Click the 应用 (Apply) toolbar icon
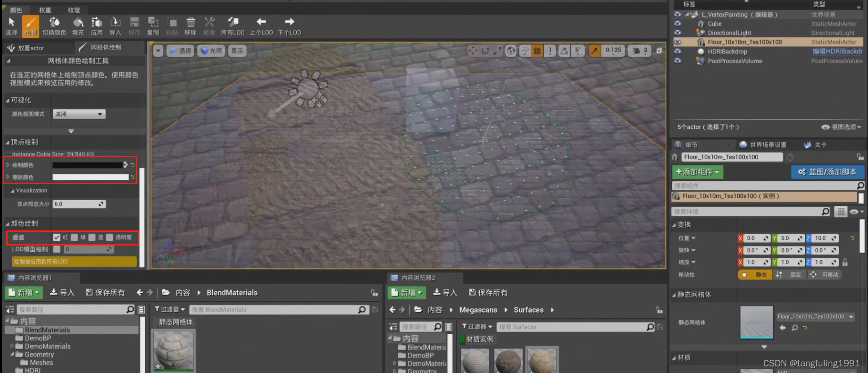The image size is (868, 373). (x=97, y=26)
